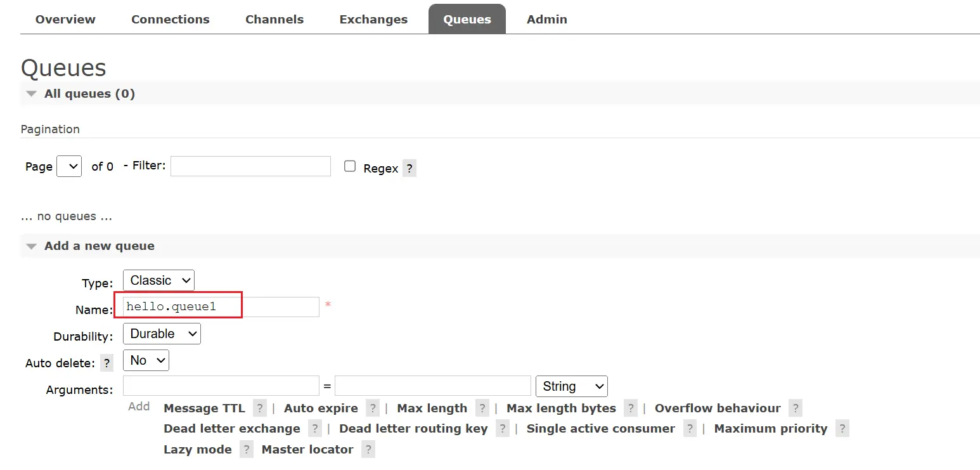Go to the Admin tab
This screenshot has width=980, height=470.
(546, 20)
